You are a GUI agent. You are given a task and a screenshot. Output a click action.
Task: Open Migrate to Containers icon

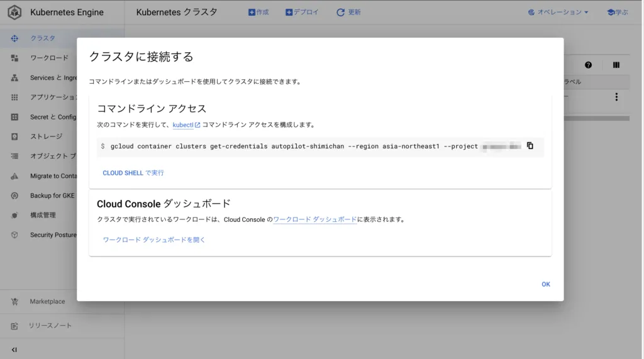click(x=14, y=176)
